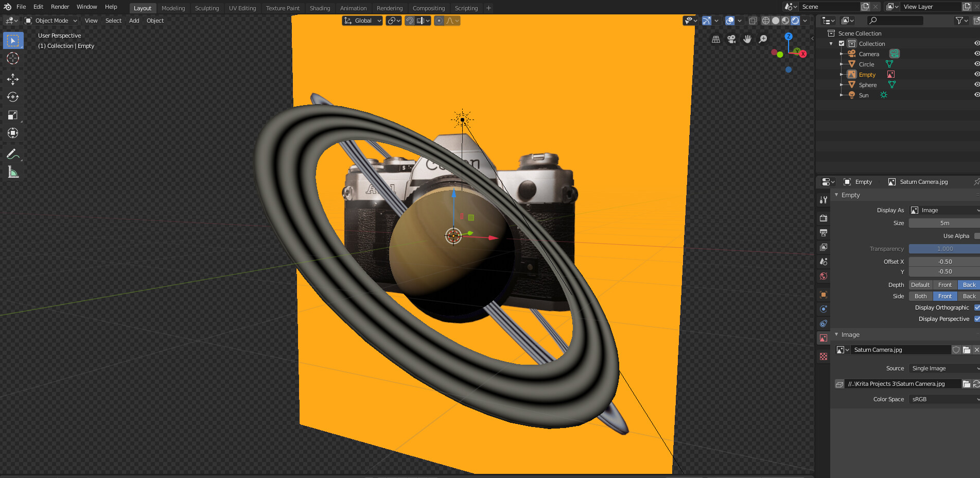Open the File menu
The height and width of the screenshot is (478, 980).
click(x=21, y=7)
